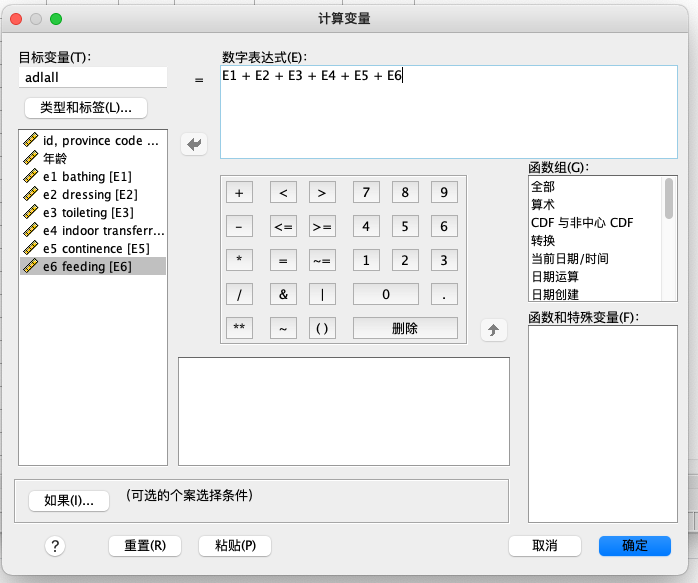Image resolution: width=698 pixels, height=583 pixels.
Task: Click the exponent ** key
Action: tap(239, 328)
